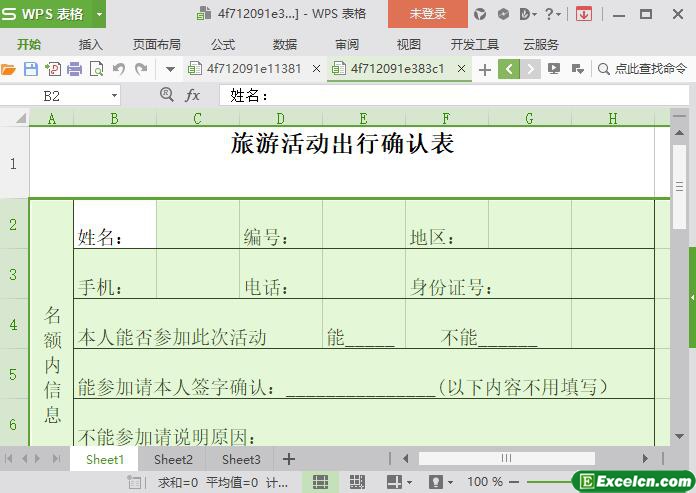Switch to Page Break Preview icon

tap(357, 482)
